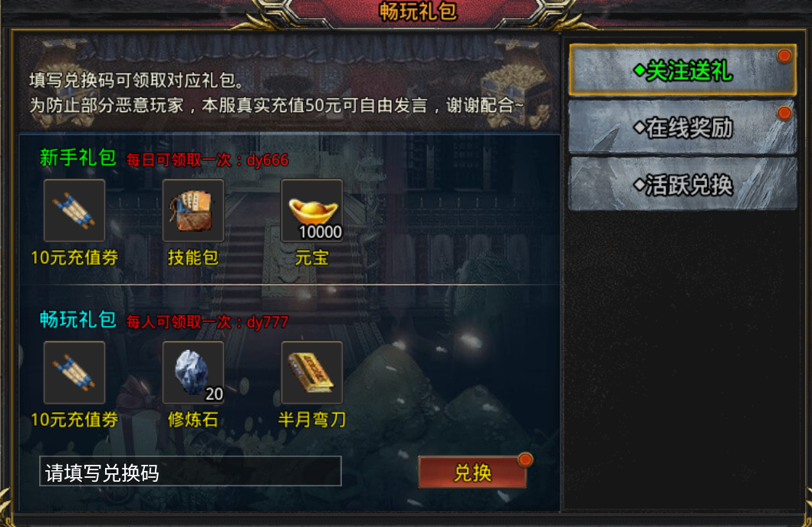This screenshot has height=527, width=812.
Task: Select the 技能包 skill pack icon
Action: [192, 210]
